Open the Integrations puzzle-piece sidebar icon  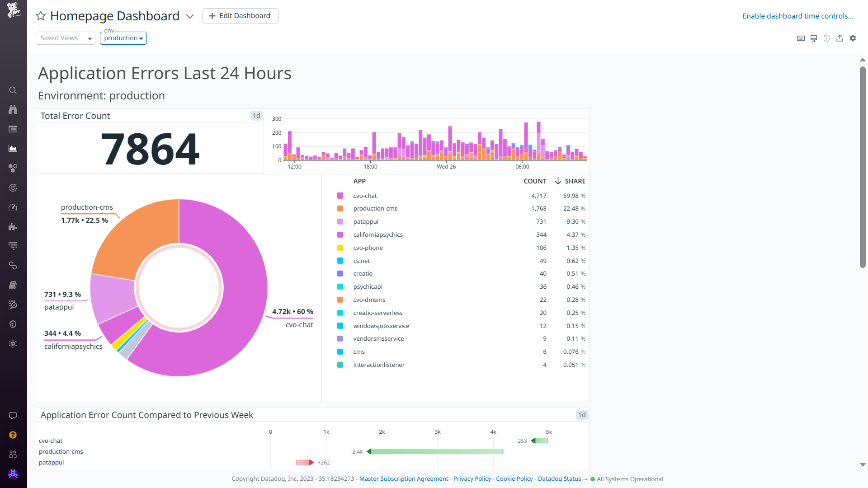tap(13, 227)
